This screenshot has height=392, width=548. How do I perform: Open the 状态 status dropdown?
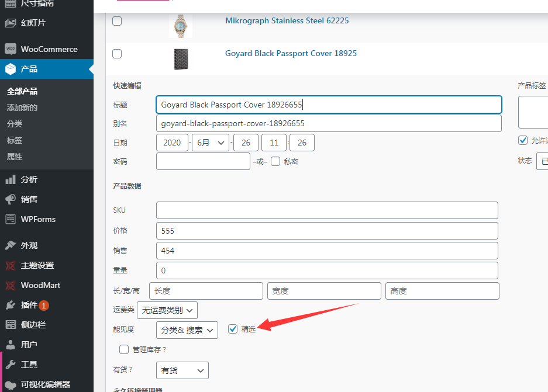point(542,161)
